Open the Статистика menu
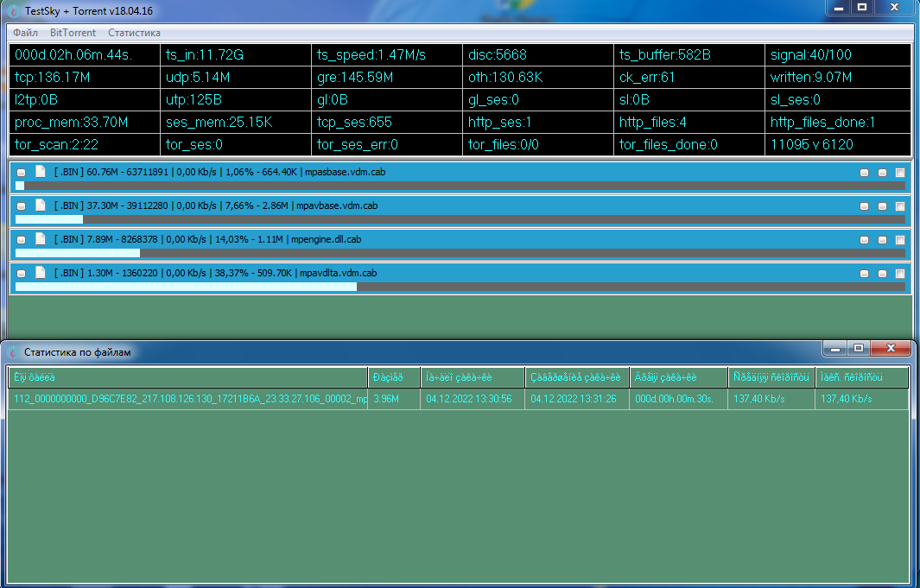The height and width of the screenshot is (588, 920). [x=134, y=33]
